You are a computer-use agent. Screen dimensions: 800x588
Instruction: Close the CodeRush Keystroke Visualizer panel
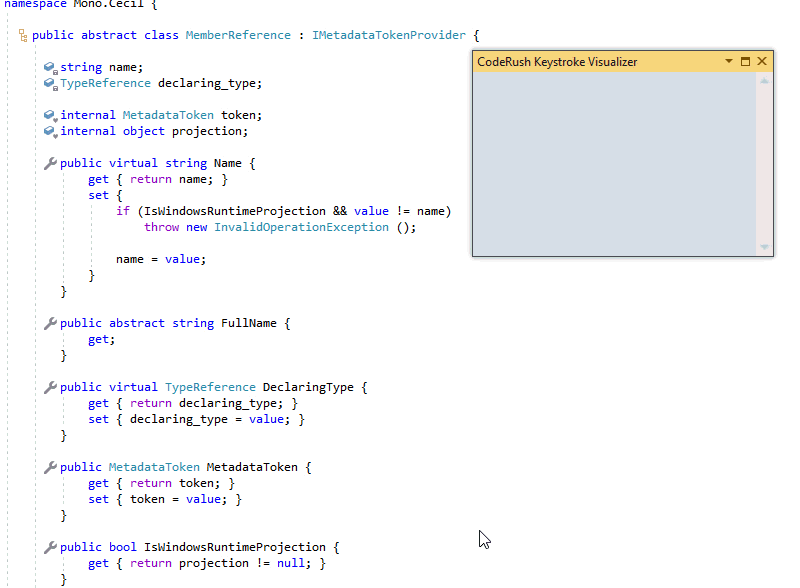coord(762,61)
